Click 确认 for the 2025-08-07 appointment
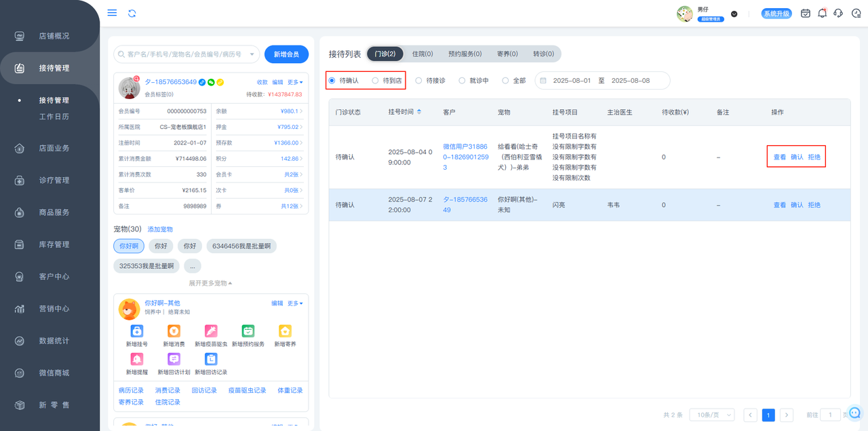 pos(797,205)
